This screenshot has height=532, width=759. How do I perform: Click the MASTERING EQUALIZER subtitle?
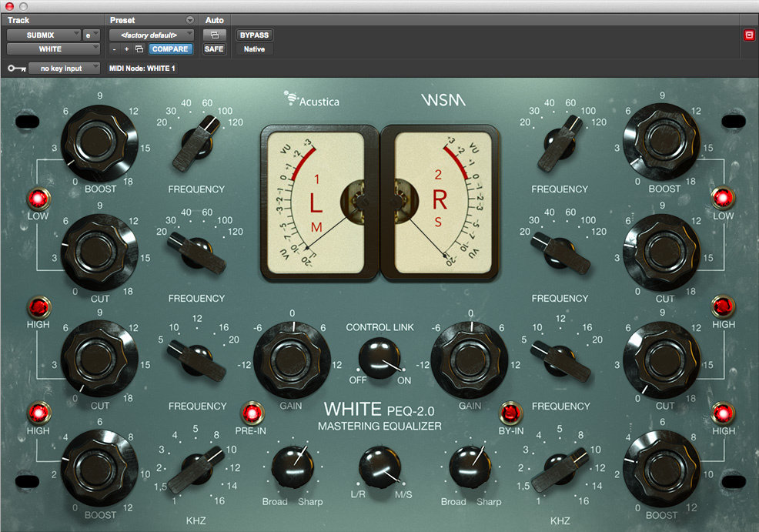coord(379,426)
